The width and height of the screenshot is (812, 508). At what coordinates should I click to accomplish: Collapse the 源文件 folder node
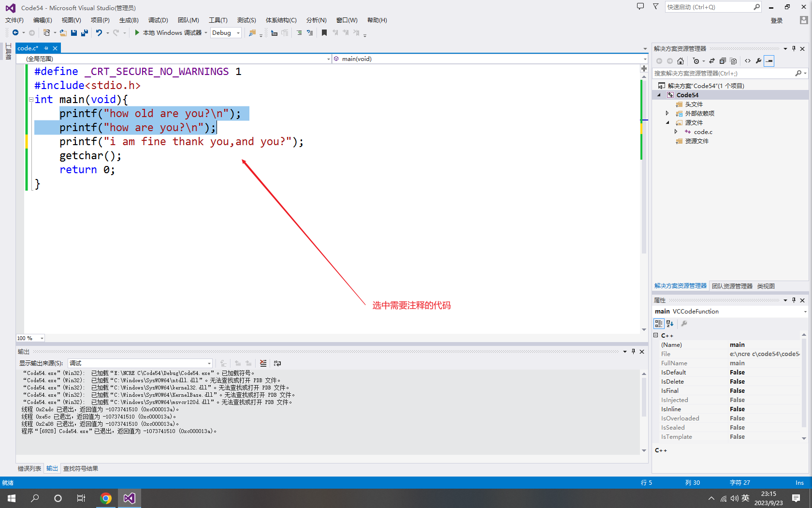667,122
